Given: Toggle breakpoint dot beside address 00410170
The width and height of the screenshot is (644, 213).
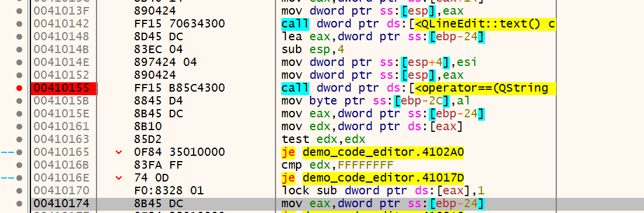Looking at the screenshot, I should 19,190.
